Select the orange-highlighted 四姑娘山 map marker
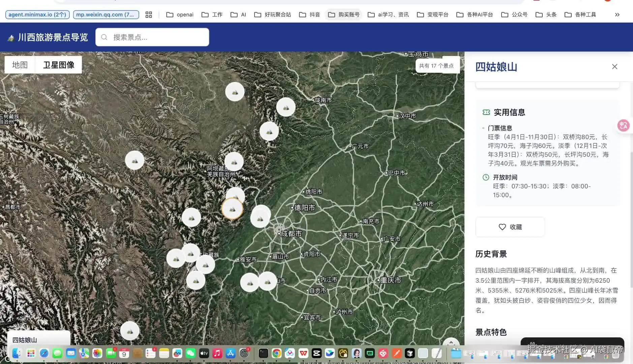This screenshot has height=364, width=633. pos(232,209)
